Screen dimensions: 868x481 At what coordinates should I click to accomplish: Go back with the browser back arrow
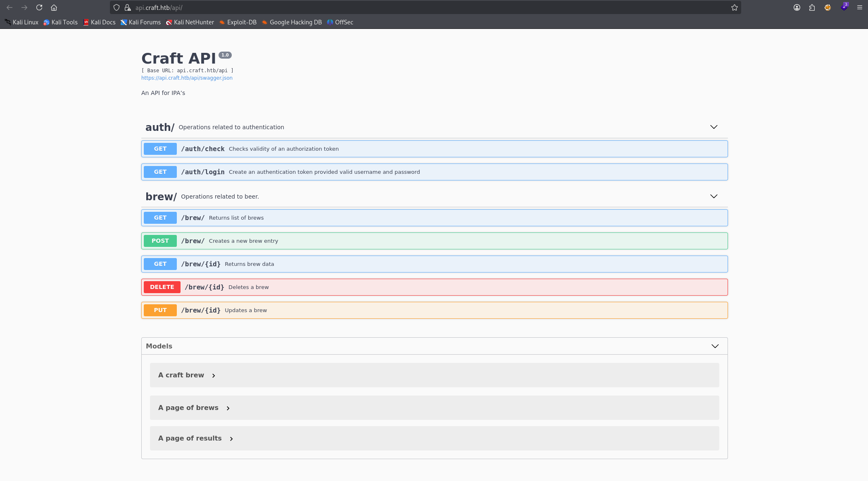coord(10,7)
